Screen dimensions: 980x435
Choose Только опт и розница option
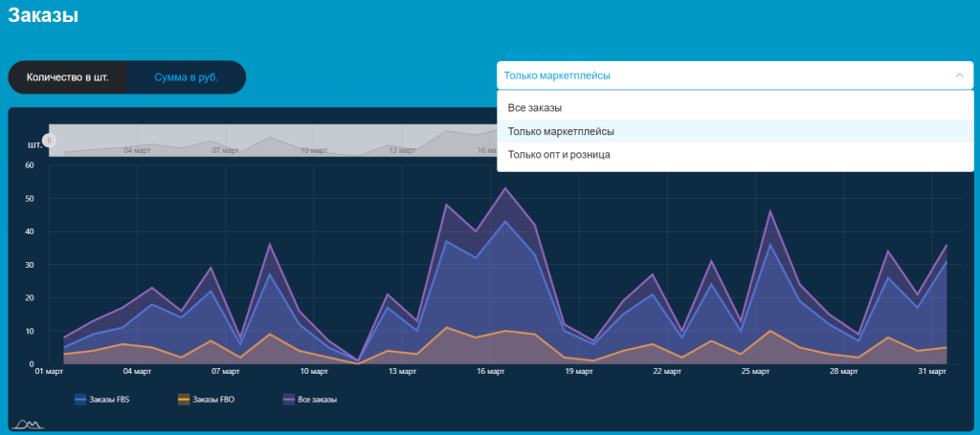click(559, 154)
